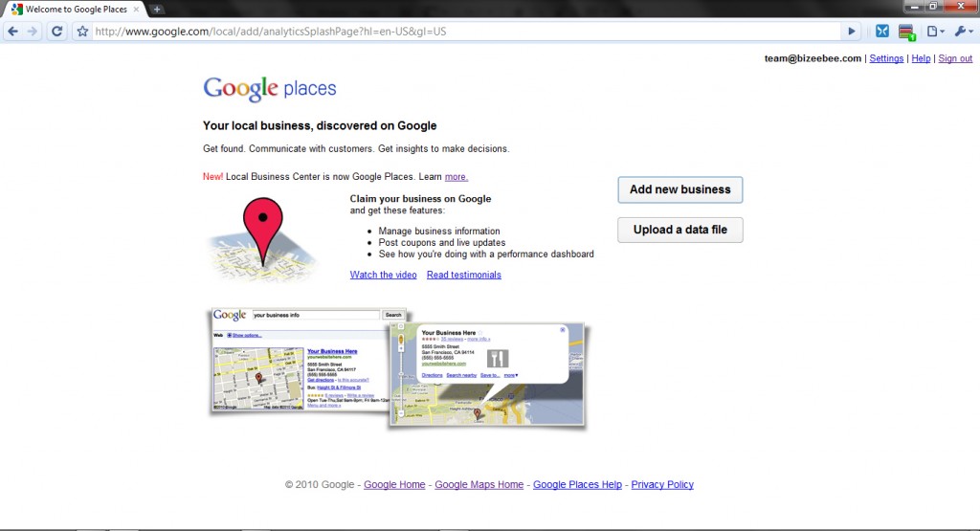The width and height of the screenshot is (980, 531).
Task: Click the map info bubble sample screenshot
Action: point(487,373)
